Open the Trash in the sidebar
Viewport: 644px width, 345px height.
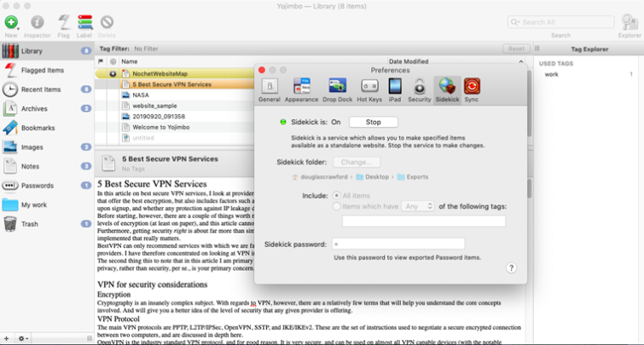pyautogui.click(x=47, y=224)
